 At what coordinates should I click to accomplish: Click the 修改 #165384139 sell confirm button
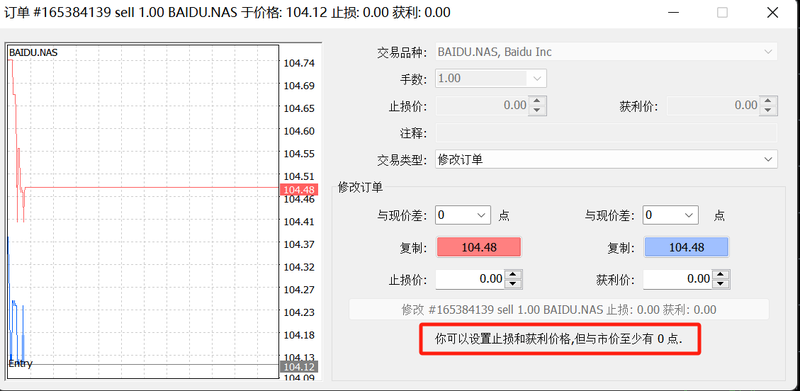point(559,309)
